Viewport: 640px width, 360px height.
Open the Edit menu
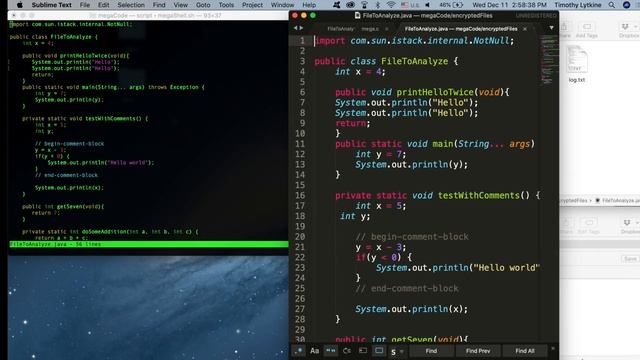[104, 5]
